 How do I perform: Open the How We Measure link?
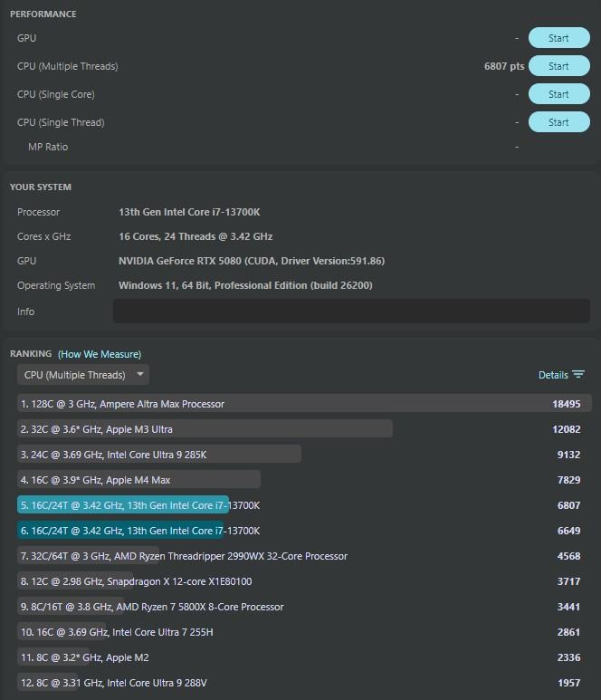(100, 354)
